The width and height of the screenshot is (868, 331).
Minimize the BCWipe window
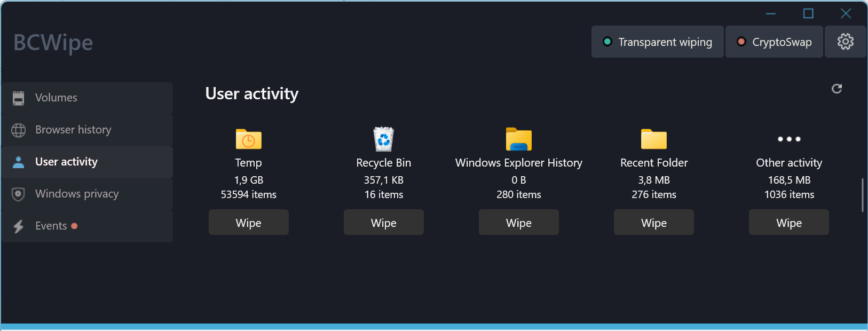pyautogui.click(x=771, y=13)
